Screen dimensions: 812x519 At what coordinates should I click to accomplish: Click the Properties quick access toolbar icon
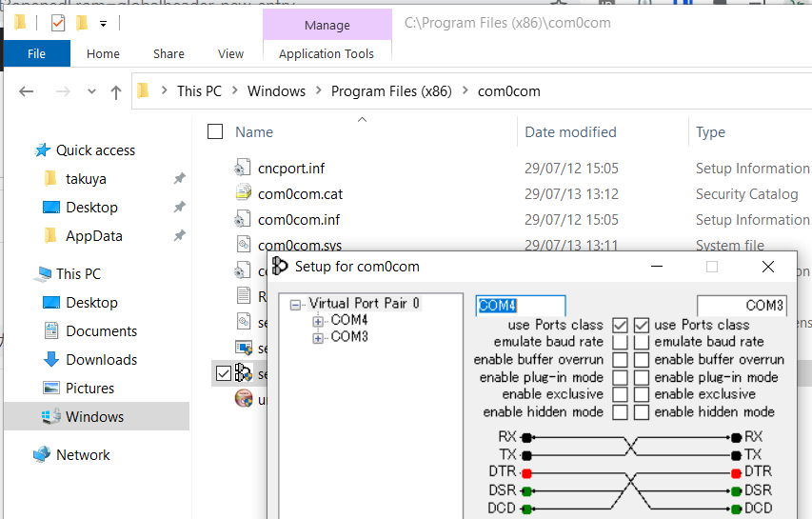point(58,23)
